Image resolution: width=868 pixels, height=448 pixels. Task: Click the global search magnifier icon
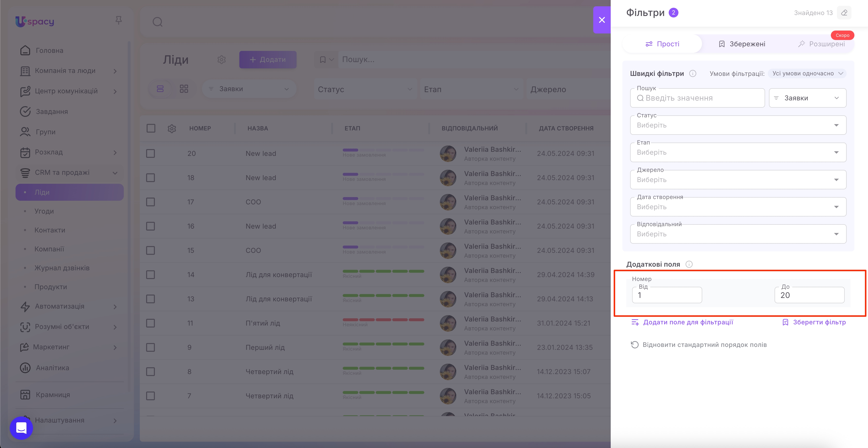click(x=157, y=22)
